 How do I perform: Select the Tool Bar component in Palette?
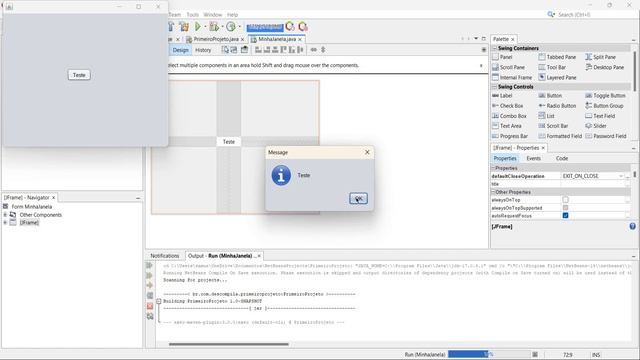point(552,67)
